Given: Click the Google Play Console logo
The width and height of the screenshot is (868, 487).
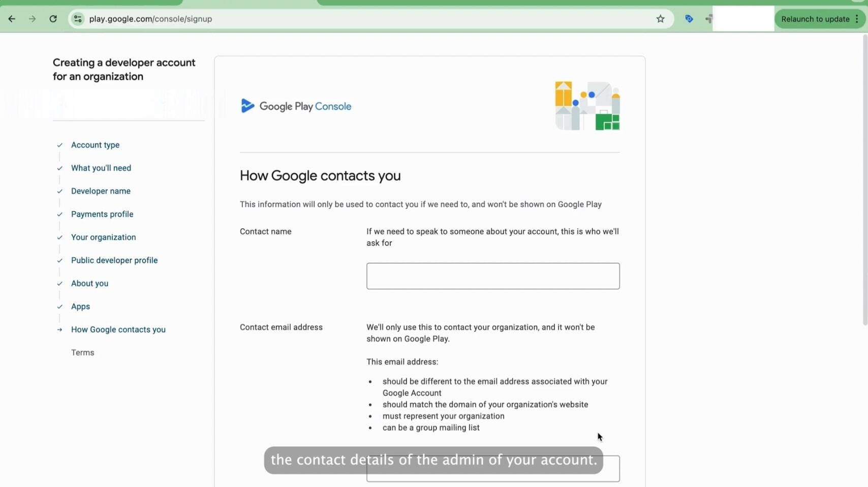Looking at the screenshot, I should [295, 106].
